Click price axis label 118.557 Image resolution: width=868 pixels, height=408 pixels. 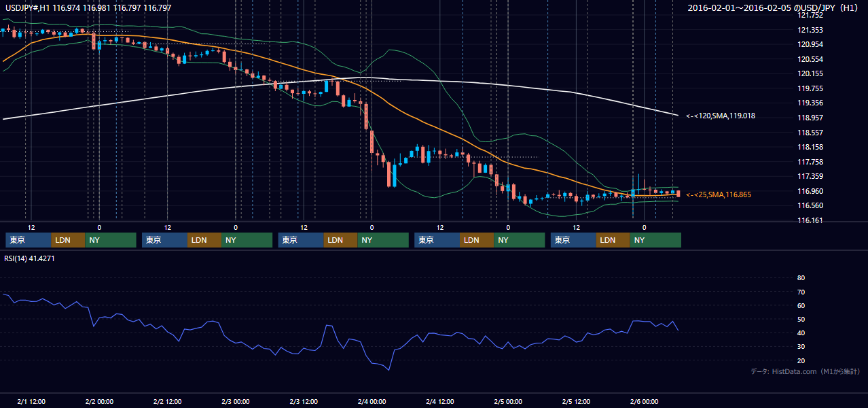click(810, 133)
